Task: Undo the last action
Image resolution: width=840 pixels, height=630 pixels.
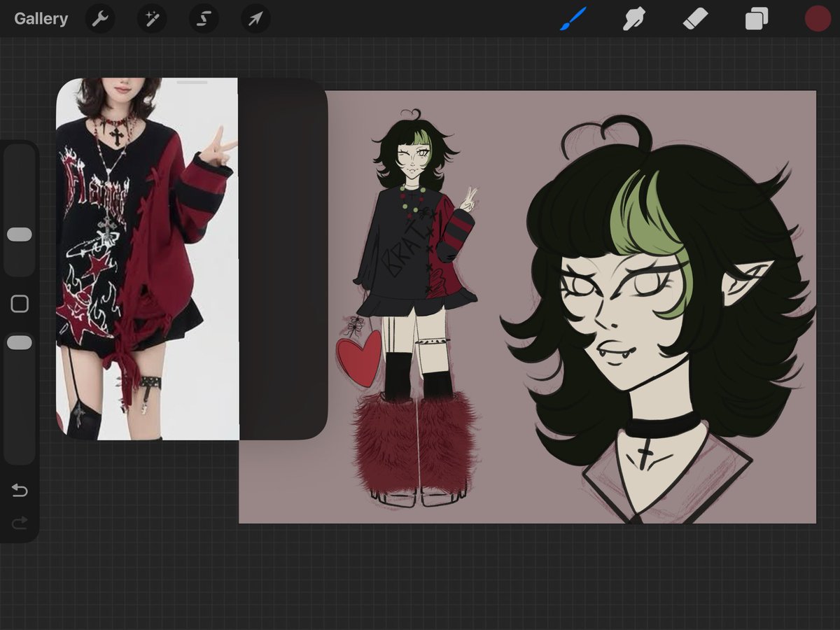Action: coord(20,490)
